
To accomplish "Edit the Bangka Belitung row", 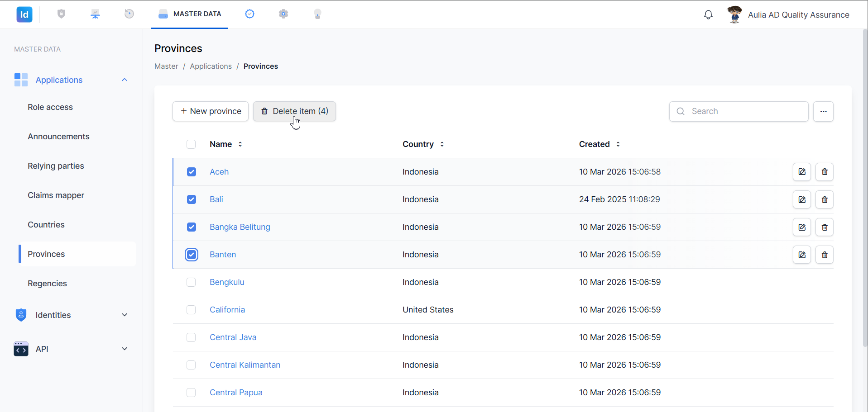I will pyautogui.click(x=802, y=227).
